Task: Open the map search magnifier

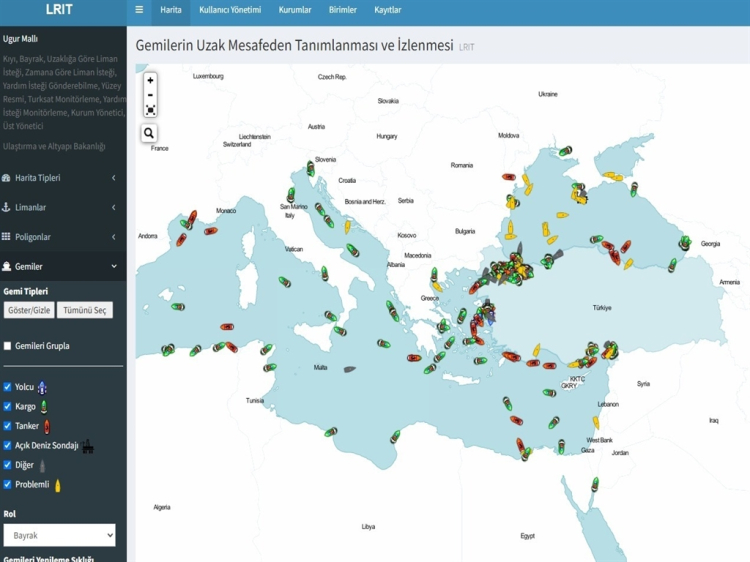Action: point(149,133)
